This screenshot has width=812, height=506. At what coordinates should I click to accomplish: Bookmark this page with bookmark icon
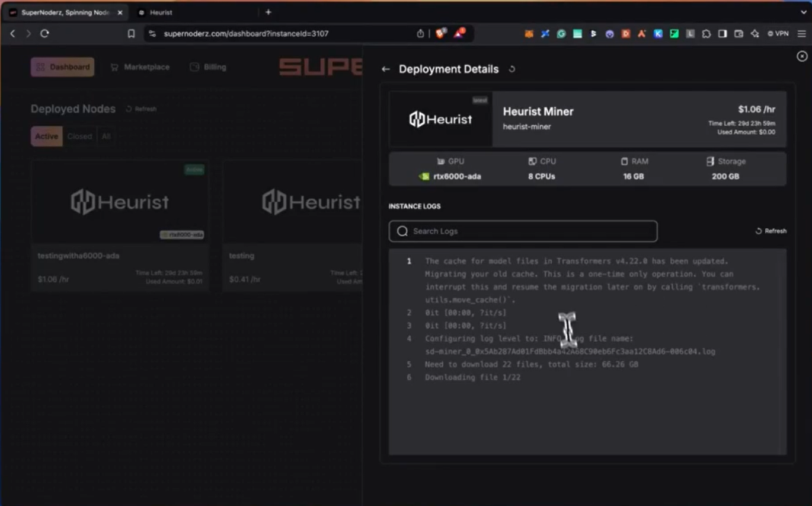(132, 34)
